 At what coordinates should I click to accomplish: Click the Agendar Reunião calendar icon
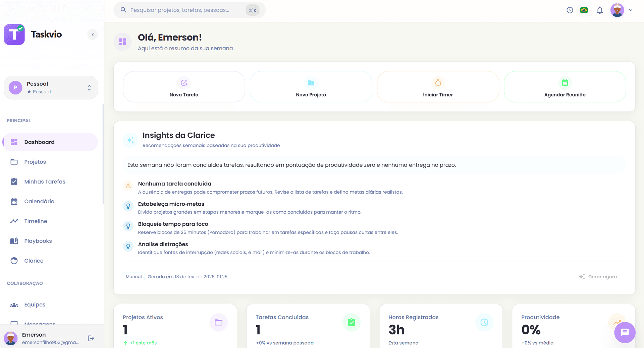click(565, 82)
